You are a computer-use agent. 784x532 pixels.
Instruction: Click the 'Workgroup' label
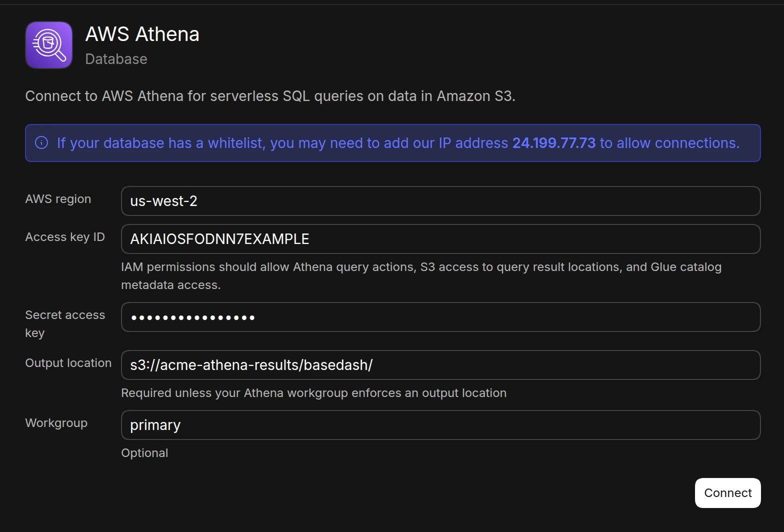pyautogui.click(x=56, y=423)
